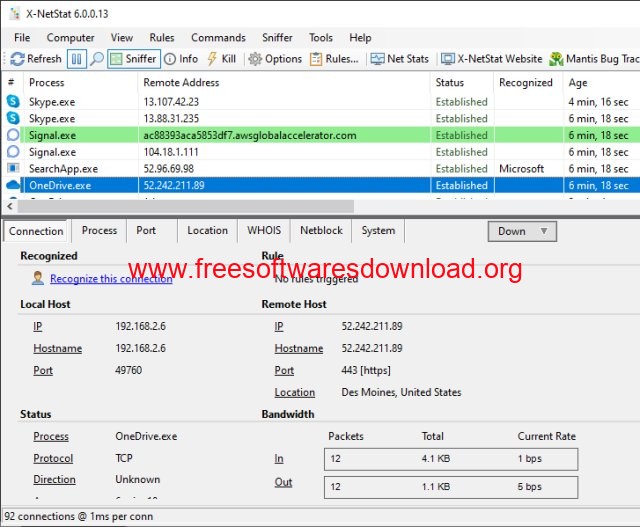Click the SearchApp.exe row icon

(13, 168)
